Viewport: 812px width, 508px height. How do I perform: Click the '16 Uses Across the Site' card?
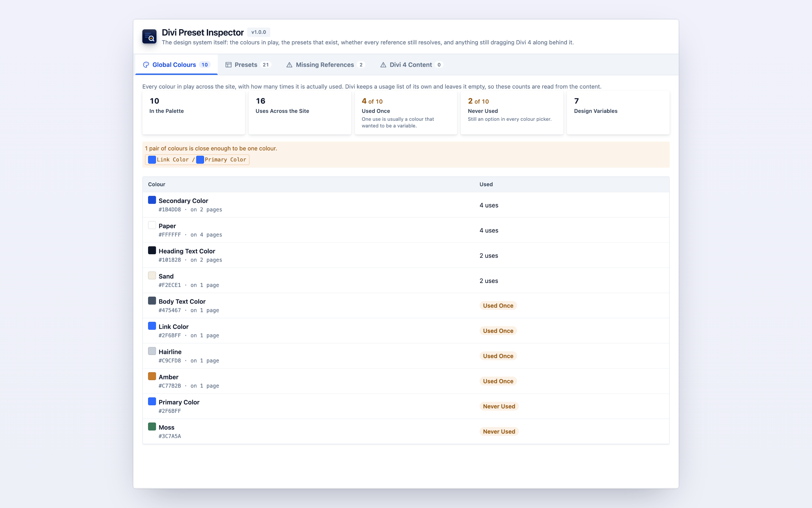(x=300, y=113)
